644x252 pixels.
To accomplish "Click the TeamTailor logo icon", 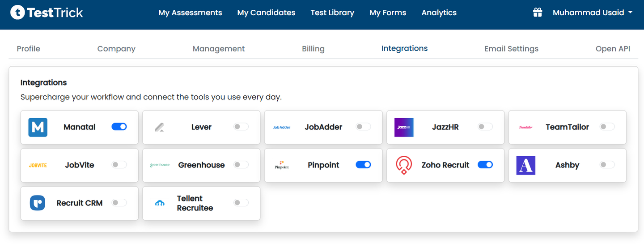I will click(x=525, y=127).
